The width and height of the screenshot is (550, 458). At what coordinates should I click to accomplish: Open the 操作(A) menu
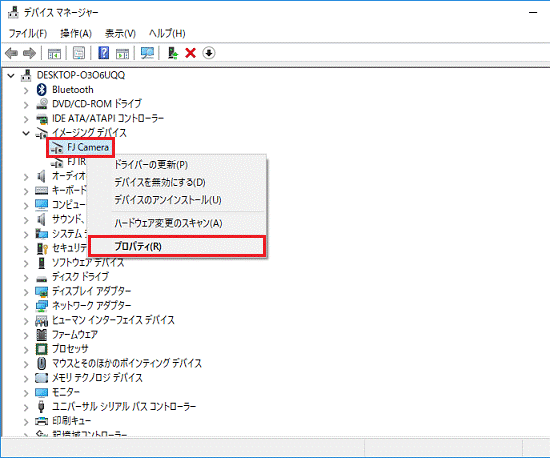76,34
